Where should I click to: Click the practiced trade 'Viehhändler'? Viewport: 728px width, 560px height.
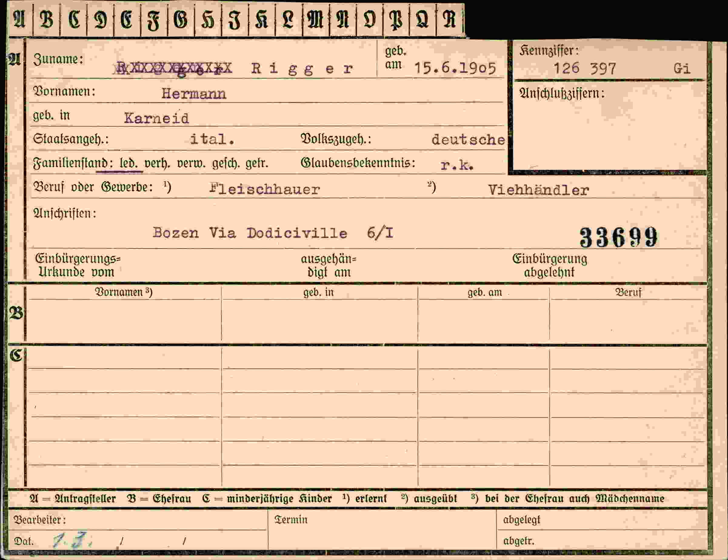pyautogui.click(x=538, y=190)
